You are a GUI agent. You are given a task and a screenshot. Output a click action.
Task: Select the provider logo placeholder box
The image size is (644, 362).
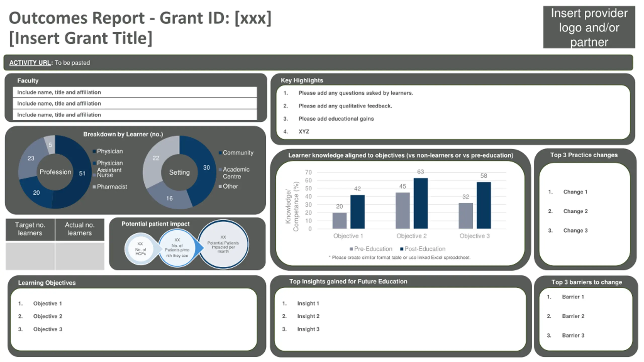point(589,27)
